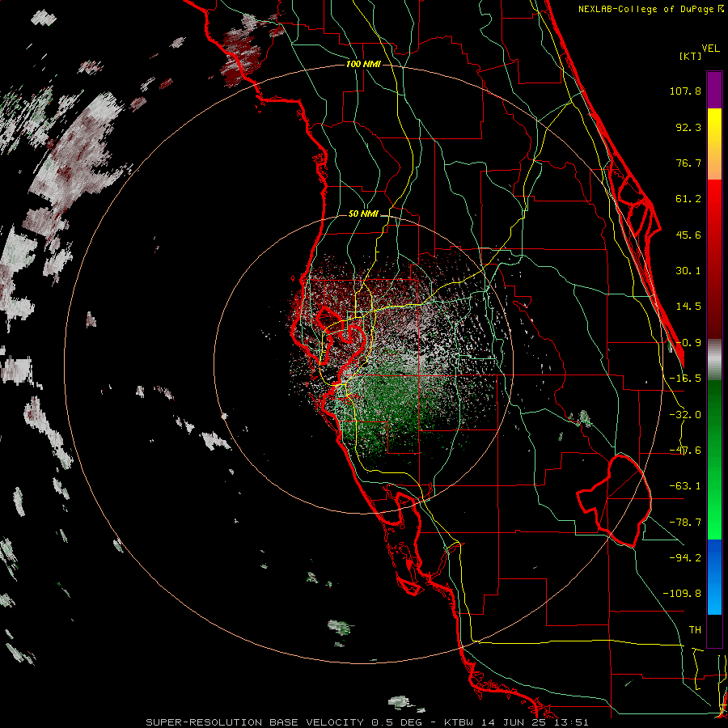Click the -47.6 legend value

685,451
